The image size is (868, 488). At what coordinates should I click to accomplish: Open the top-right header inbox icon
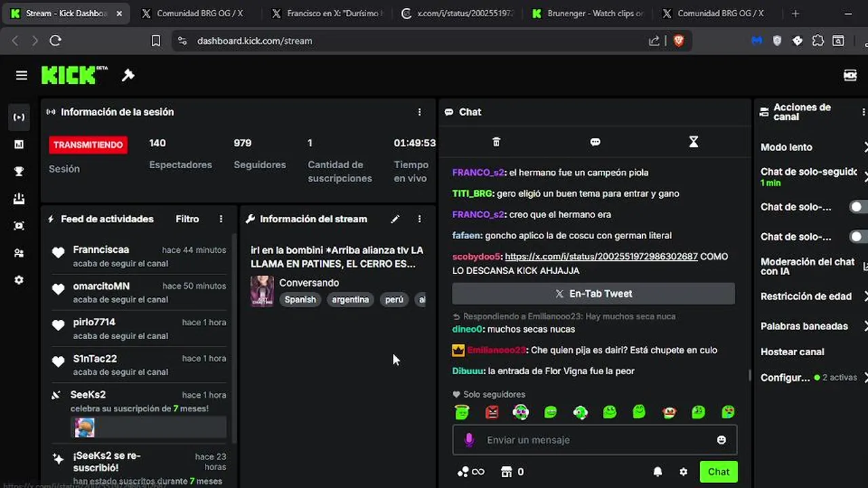point(850,75)
